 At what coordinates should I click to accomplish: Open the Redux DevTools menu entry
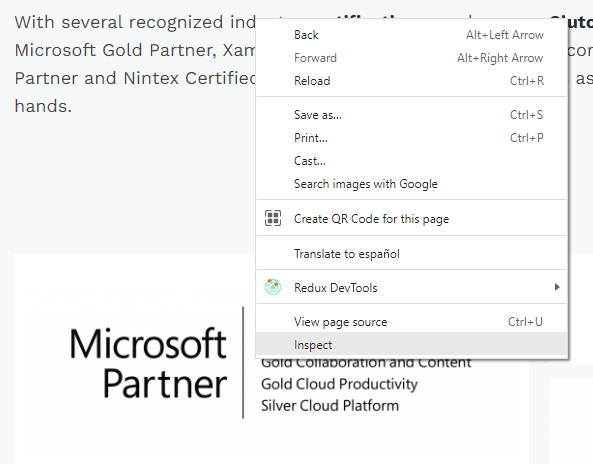coord(411,287)
